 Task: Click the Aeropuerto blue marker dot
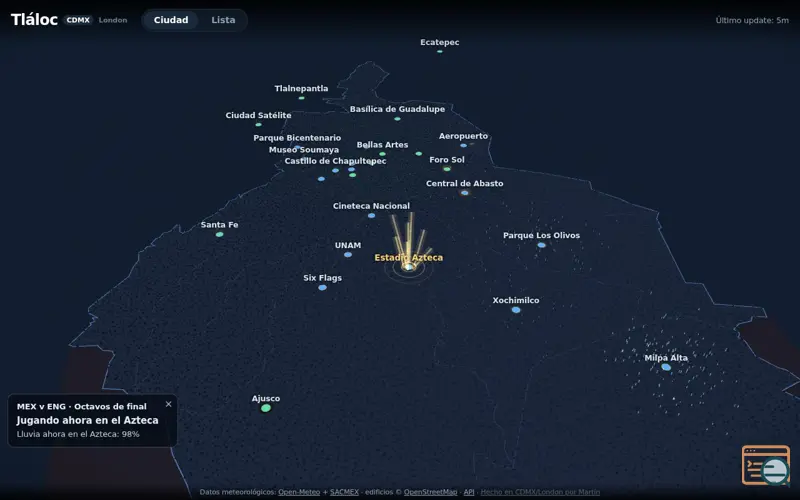click(463, 145)
